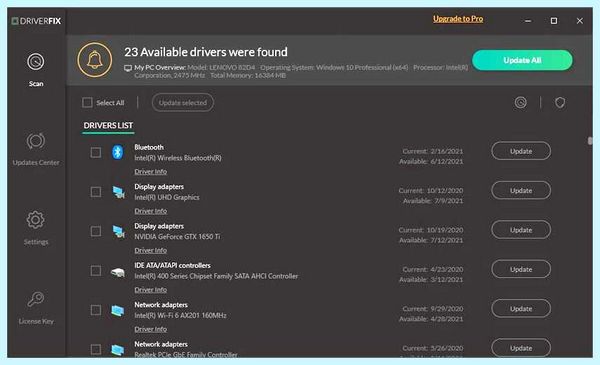This screenshot has width=600, height=365.
Task: Open the Scan section in sidebar
Action: pyautogui.click(x=36, y=69)
